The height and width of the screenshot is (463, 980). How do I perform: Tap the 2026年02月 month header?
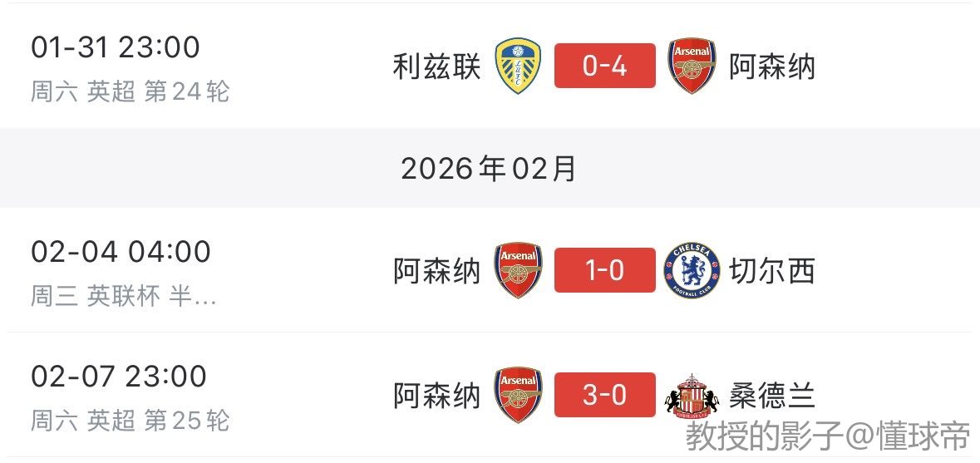489,169
